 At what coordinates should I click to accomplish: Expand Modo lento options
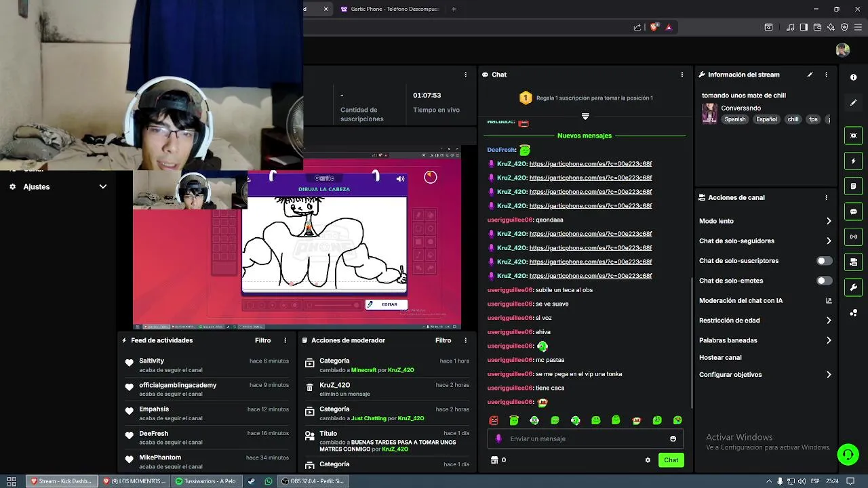tap(829, 221)
